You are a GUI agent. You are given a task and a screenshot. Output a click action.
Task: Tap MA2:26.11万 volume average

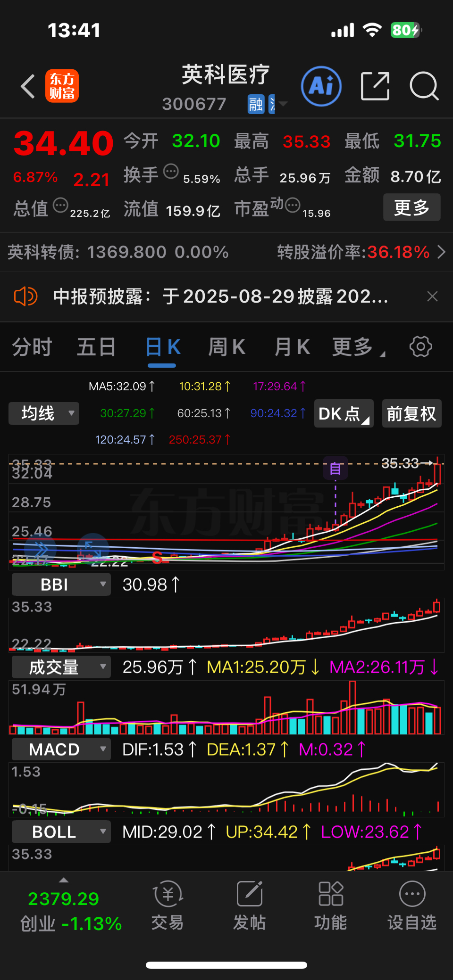pos(384,667)
